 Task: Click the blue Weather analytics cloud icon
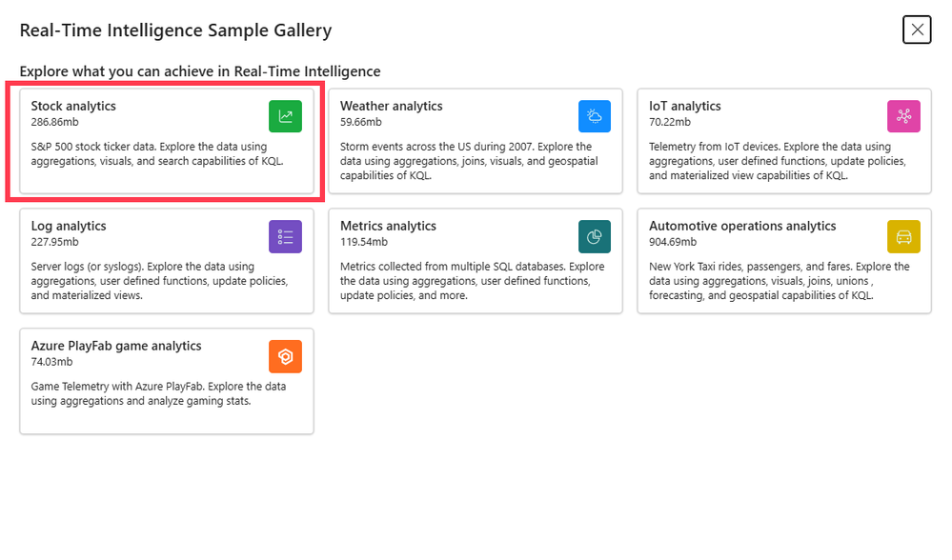595,116
